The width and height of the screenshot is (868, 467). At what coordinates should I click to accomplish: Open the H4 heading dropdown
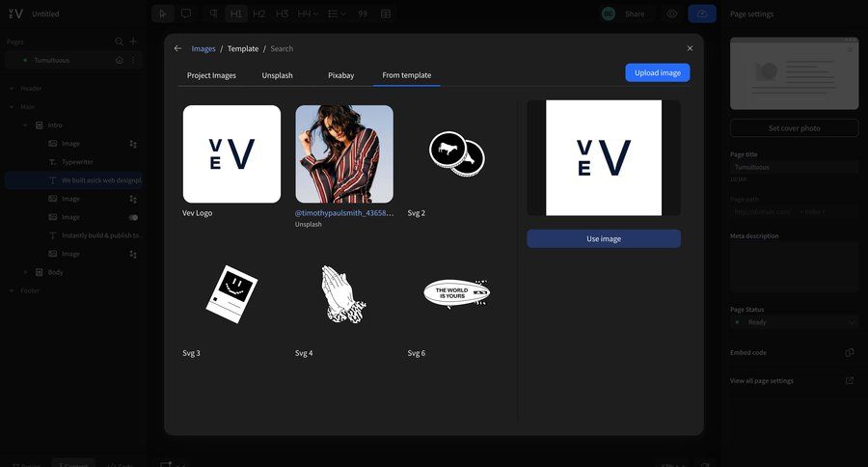click(309, 14)
